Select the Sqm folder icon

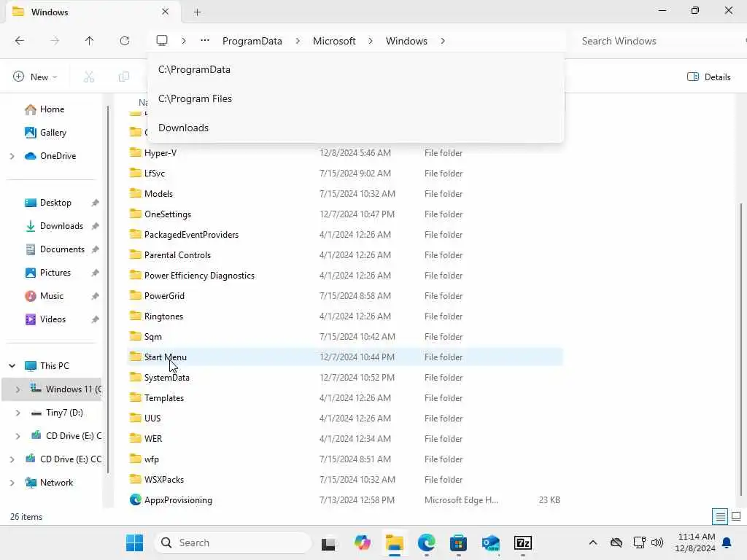pyautogui.click(x=135, y=336)
